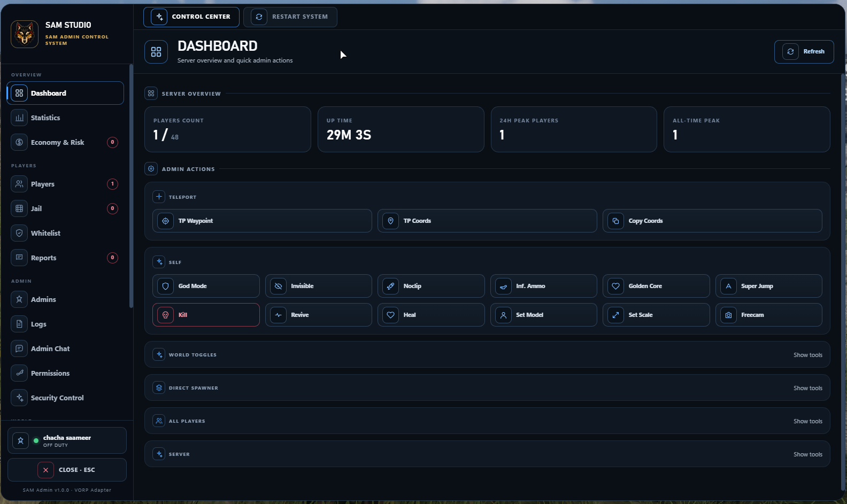The height and width of the screenshot is (504, 847).
Task: Click the All-Time Peak card
Action: tap(747, 129)
